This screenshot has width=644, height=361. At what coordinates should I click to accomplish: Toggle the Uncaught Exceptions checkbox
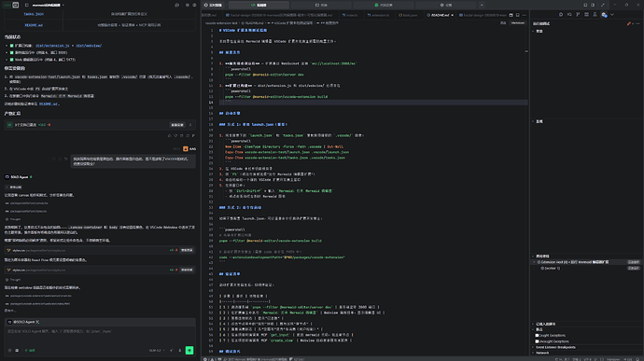(x=537, y=341)
